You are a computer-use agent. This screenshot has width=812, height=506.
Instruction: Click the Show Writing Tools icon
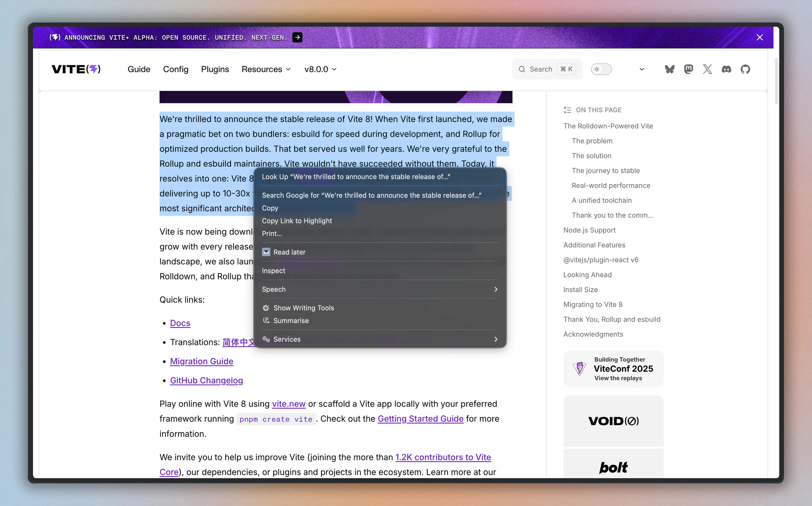tap(266, 308)
